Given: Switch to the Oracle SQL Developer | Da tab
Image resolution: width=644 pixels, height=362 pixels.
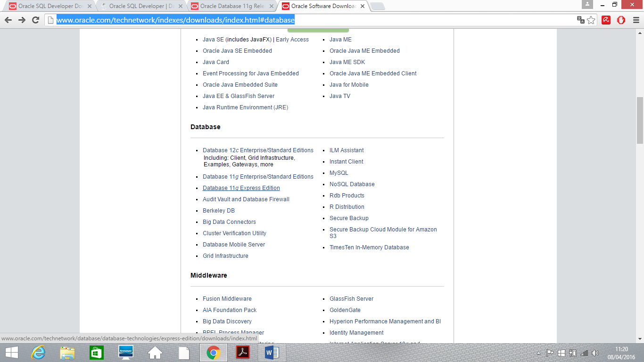Looking at the screenshot, I should click(140, 6).
